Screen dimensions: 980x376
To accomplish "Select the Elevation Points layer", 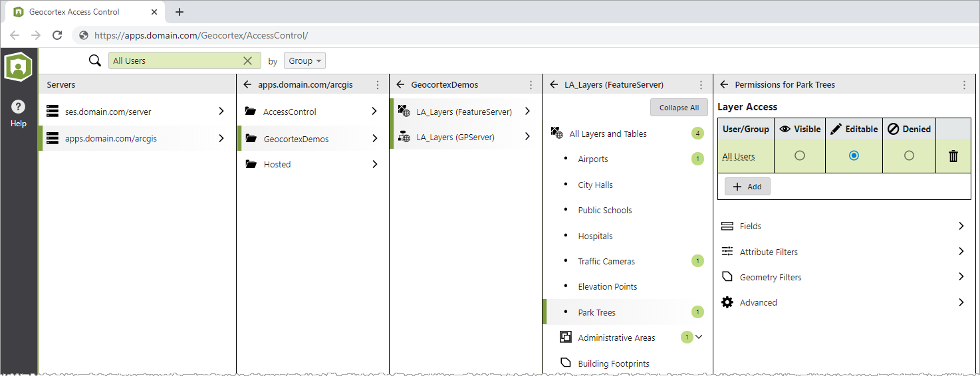I will (x=628, y=286).
